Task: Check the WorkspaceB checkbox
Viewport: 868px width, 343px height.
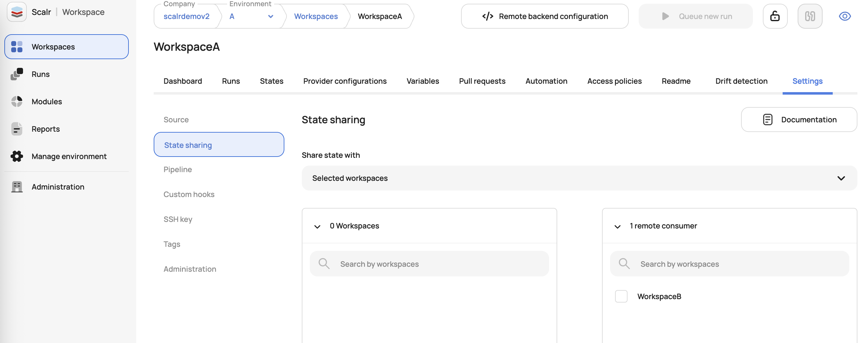Action: point(621,296)
